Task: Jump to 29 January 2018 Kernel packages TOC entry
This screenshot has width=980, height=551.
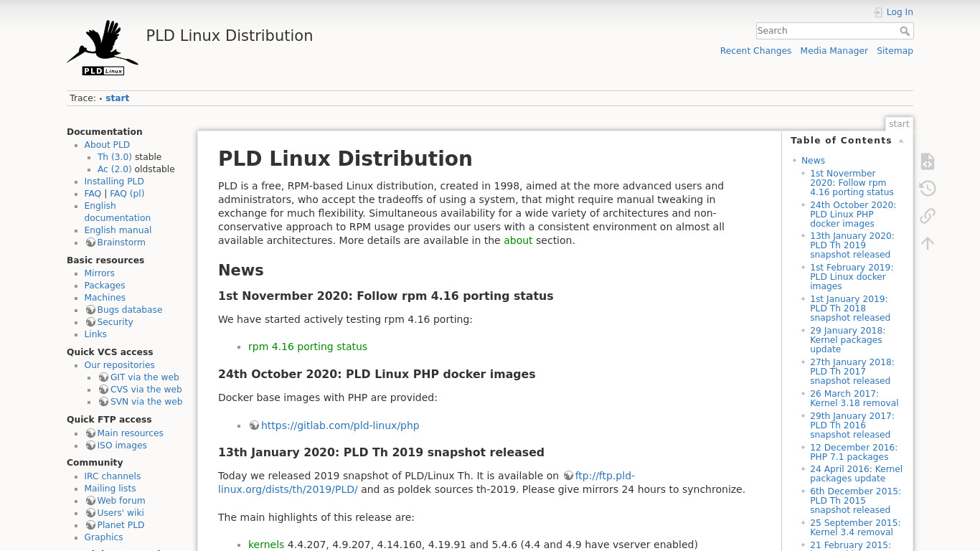Action: [x=847, y=340]
